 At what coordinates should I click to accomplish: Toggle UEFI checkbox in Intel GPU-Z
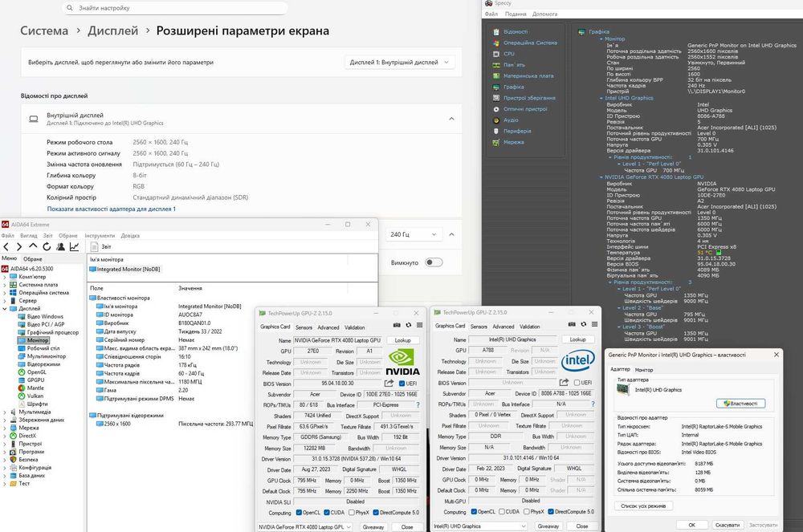coord(577,383)
